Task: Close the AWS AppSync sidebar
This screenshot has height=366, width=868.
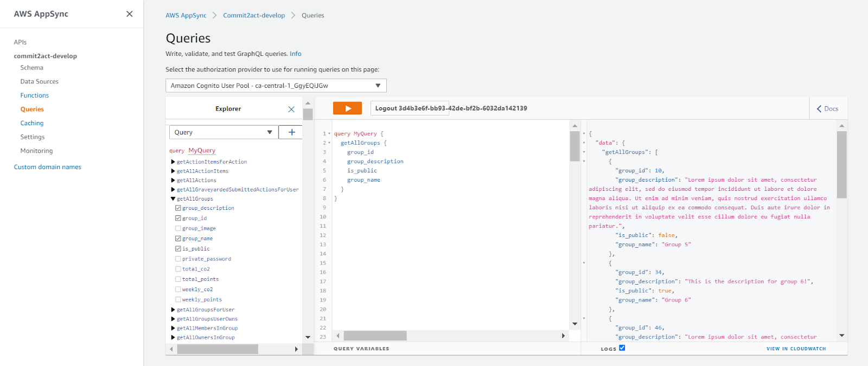Action: (129, 14)
